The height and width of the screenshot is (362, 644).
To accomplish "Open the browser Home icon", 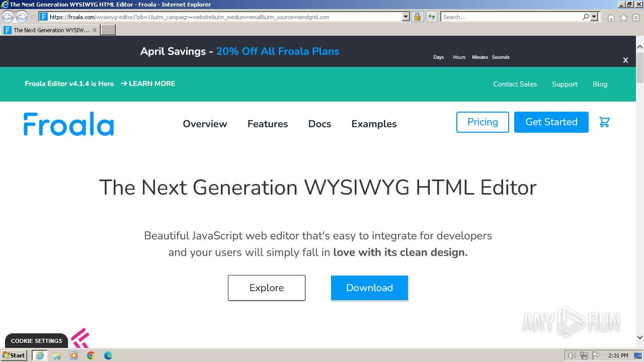I will click(x=611, y=18).
